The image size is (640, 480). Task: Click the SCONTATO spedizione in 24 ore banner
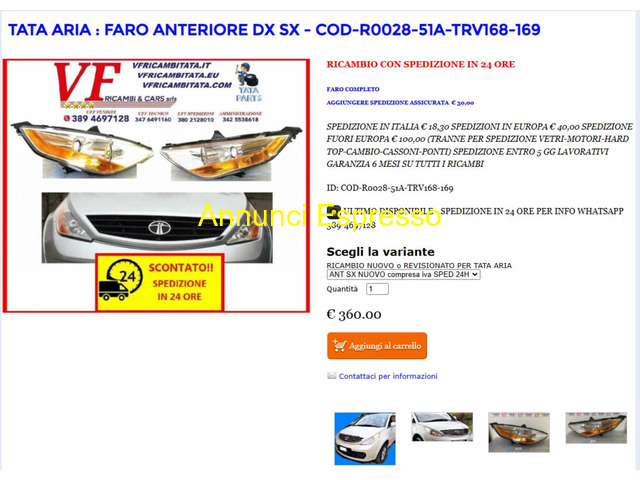pyautogui.click(x=160, y=282)
